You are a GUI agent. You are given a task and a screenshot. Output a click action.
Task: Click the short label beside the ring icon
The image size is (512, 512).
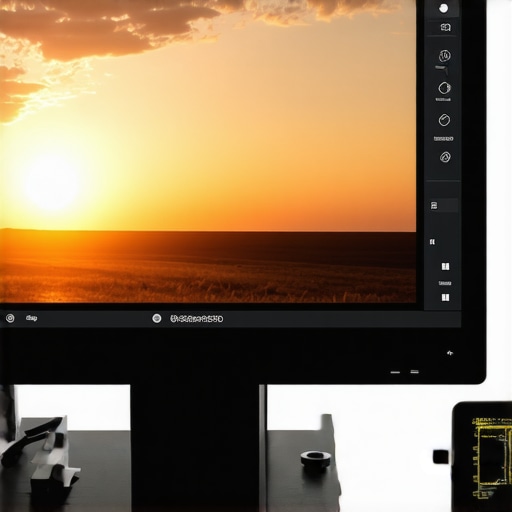(31, 318)
